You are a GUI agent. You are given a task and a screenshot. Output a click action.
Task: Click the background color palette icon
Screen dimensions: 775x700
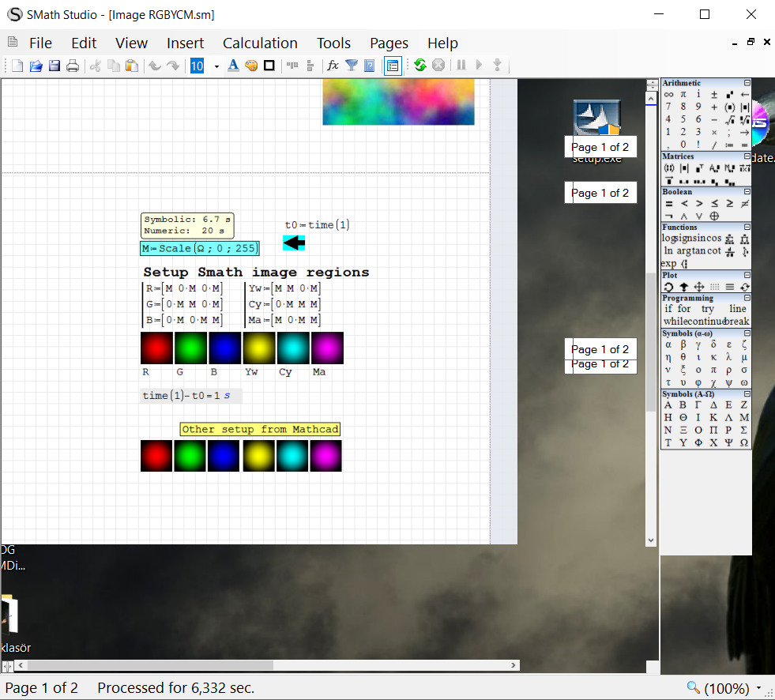tap(251, 66)
